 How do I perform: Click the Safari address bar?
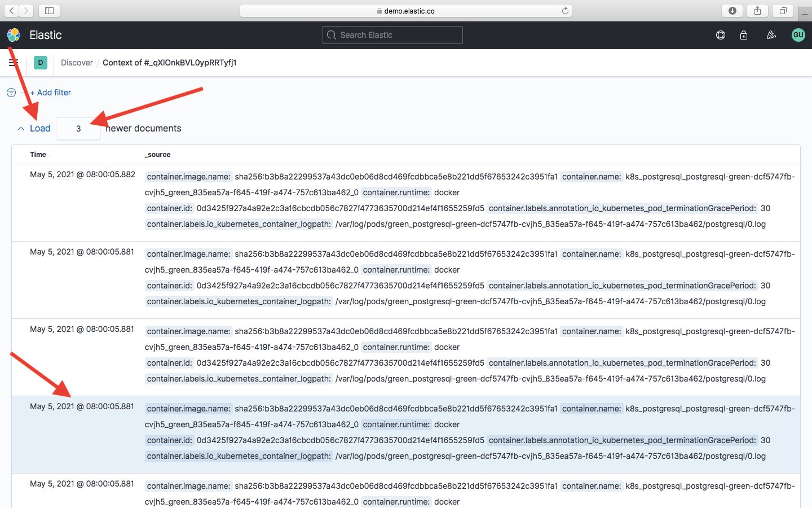click(x=406, y=11)
